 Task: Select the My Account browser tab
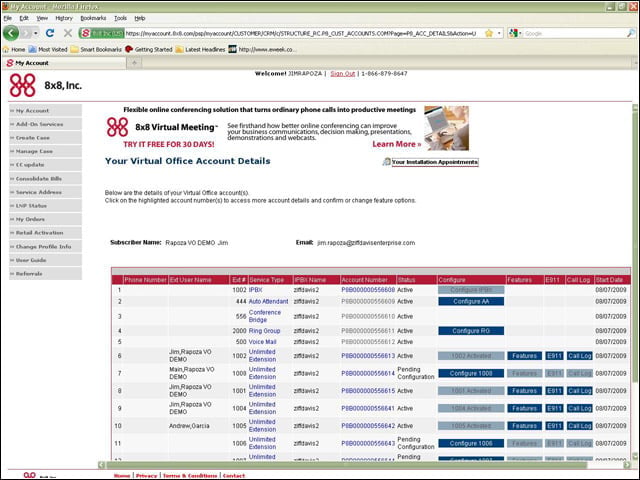[x=64, y=63]
